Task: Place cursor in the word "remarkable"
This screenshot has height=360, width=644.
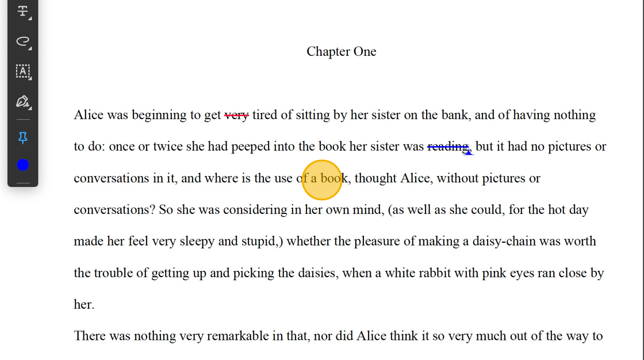Action: click(238, 336)
